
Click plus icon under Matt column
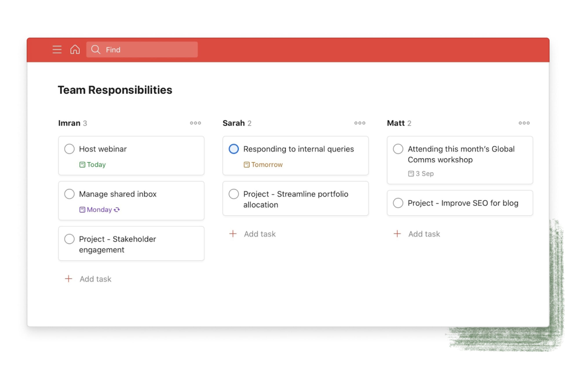pos(397,234)
